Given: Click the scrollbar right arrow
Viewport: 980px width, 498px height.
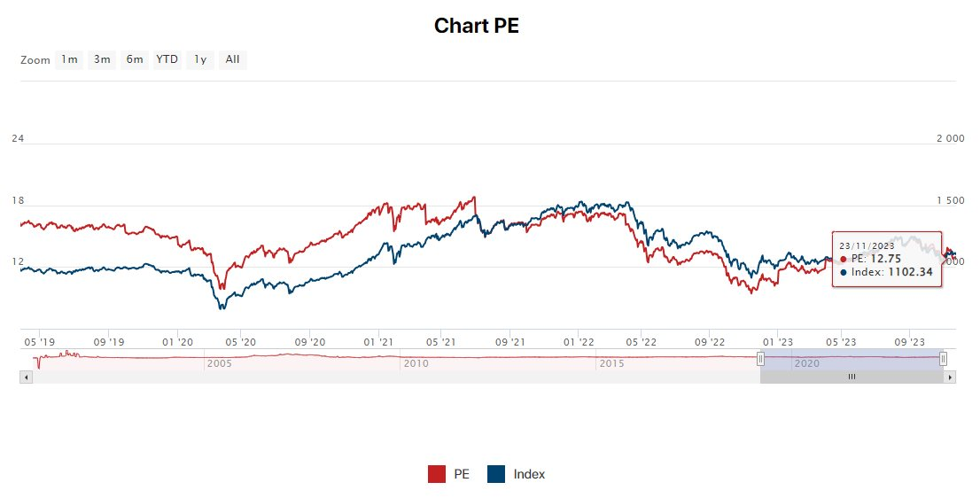Looking at the screenshot, I should pos(951,377).
